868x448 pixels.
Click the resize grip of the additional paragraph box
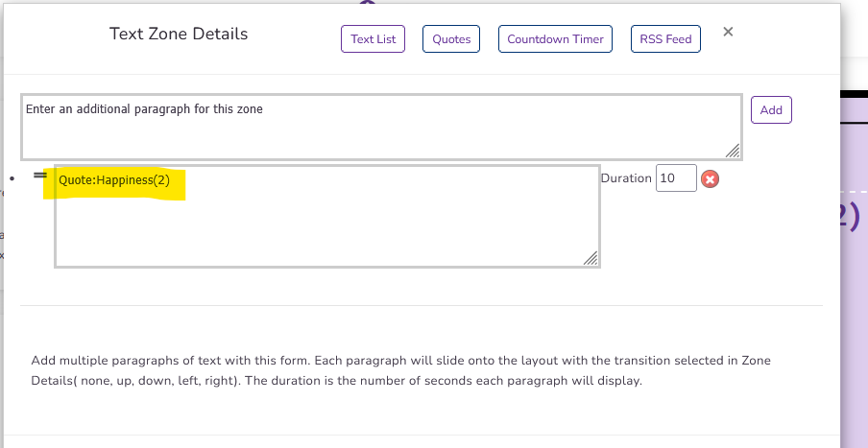click(733, 151)
